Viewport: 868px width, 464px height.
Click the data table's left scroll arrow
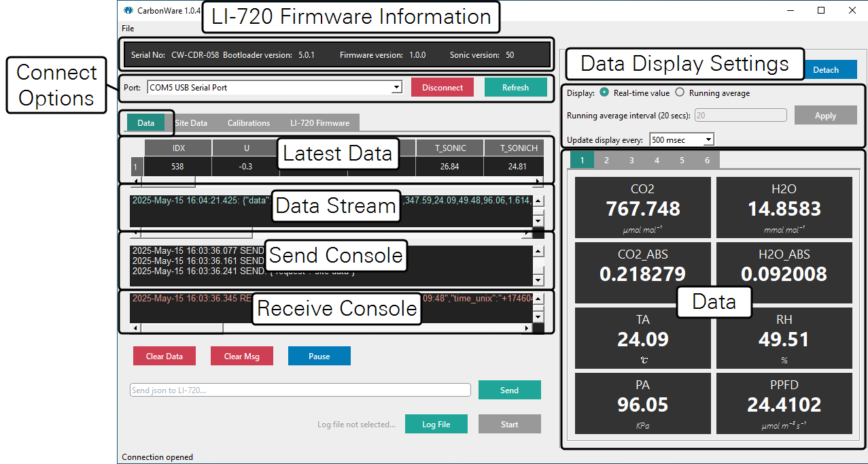(x=136, y=182)
